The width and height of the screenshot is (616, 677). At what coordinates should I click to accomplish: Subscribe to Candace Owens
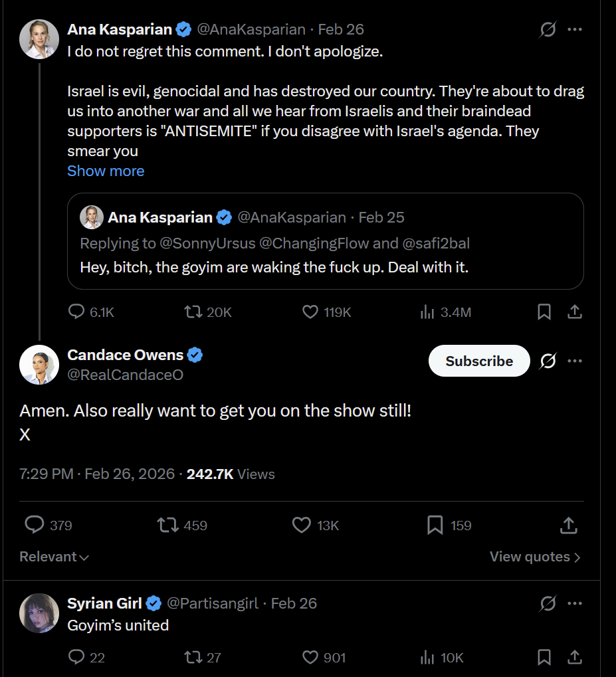coord(479,361)
